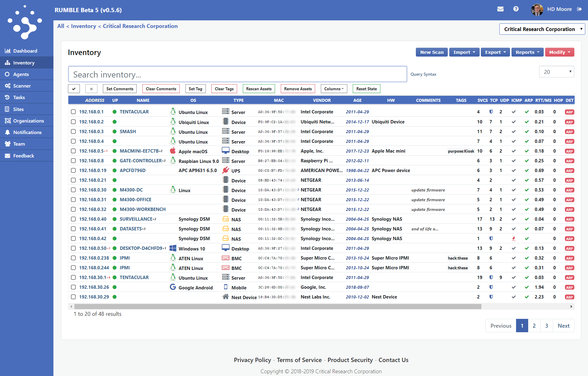
Task: Start a New Scan
Action: [432, 52]
